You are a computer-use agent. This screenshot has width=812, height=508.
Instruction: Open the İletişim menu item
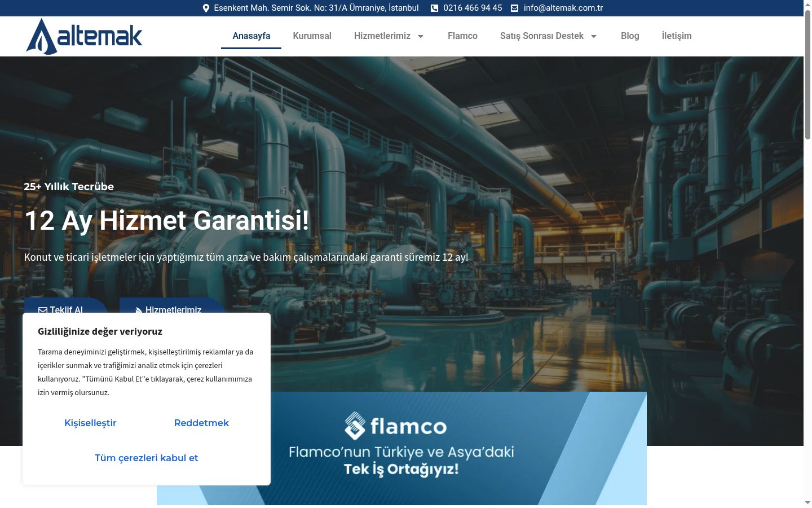(x=677, y=36)
